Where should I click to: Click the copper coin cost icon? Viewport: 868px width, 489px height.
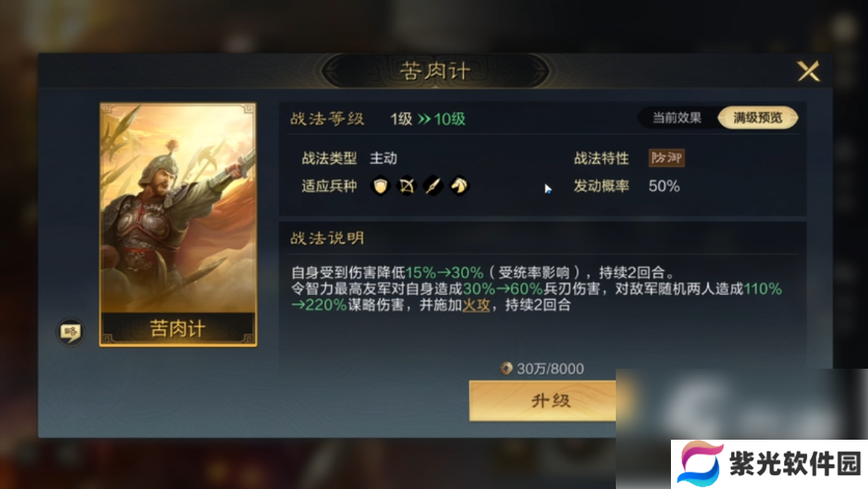pos(506,369)
